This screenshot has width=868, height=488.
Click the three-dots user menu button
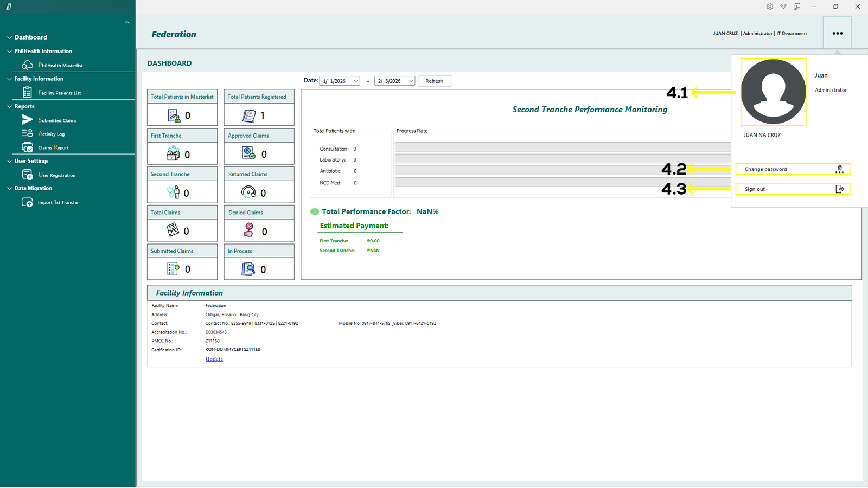pos(837,33)
